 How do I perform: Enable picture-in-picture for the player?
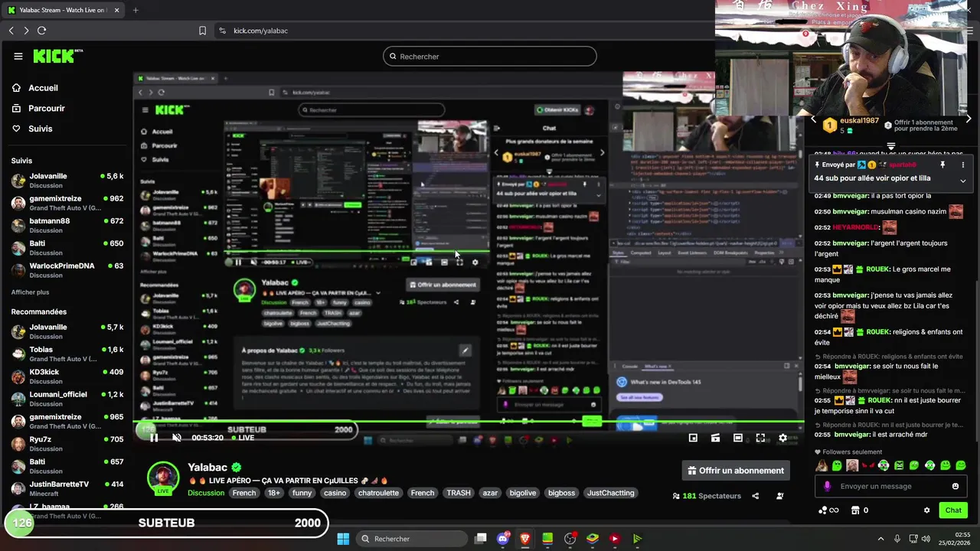[693, 438]
